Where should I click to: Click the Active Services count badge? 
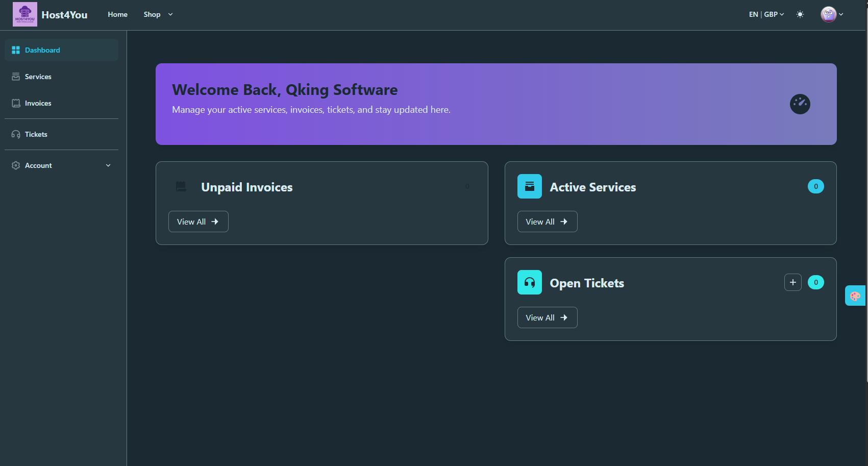[x=815, y=186]
